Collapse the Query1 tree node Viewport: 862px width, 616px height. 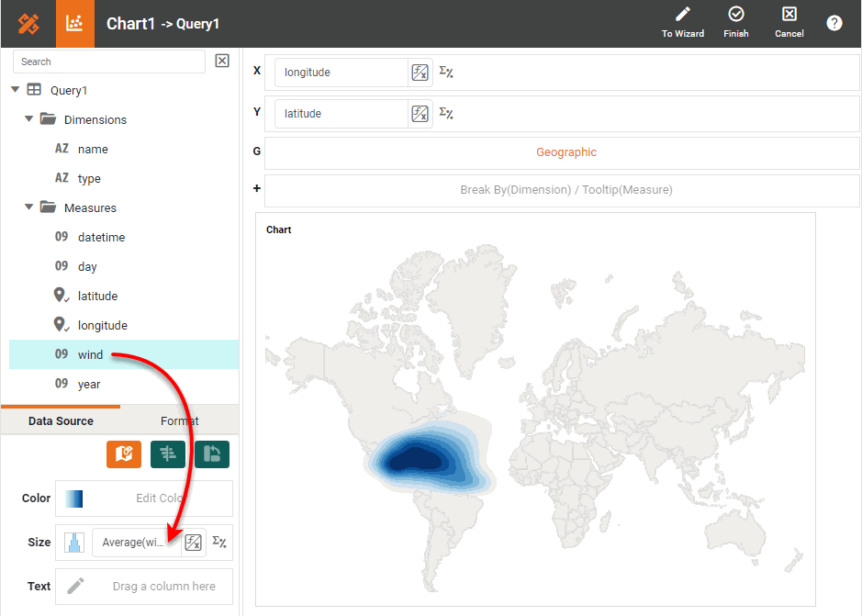16,90
